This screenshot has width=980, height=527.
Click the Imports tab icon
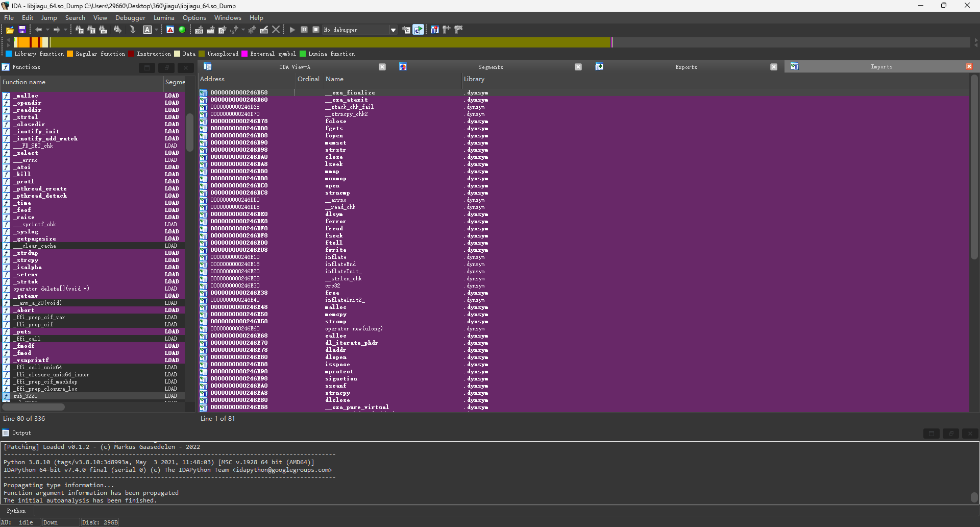click(794, 66)
